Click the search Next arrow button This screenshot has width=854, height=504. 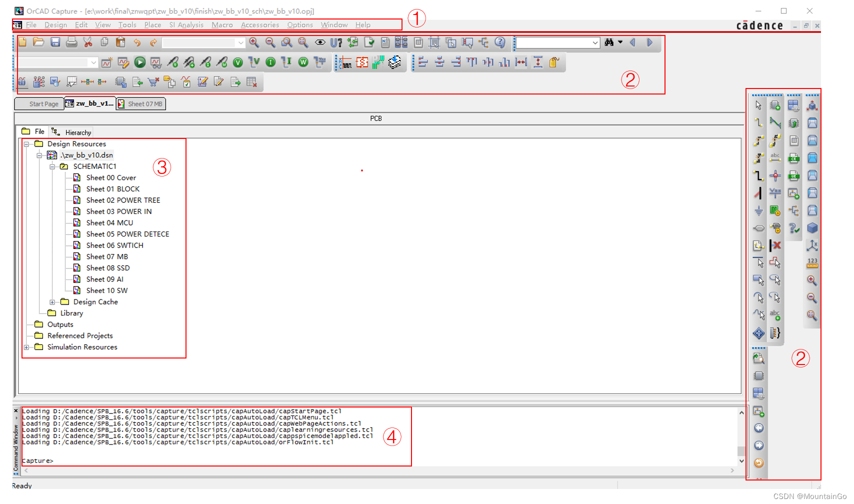[x=649, y=42]
